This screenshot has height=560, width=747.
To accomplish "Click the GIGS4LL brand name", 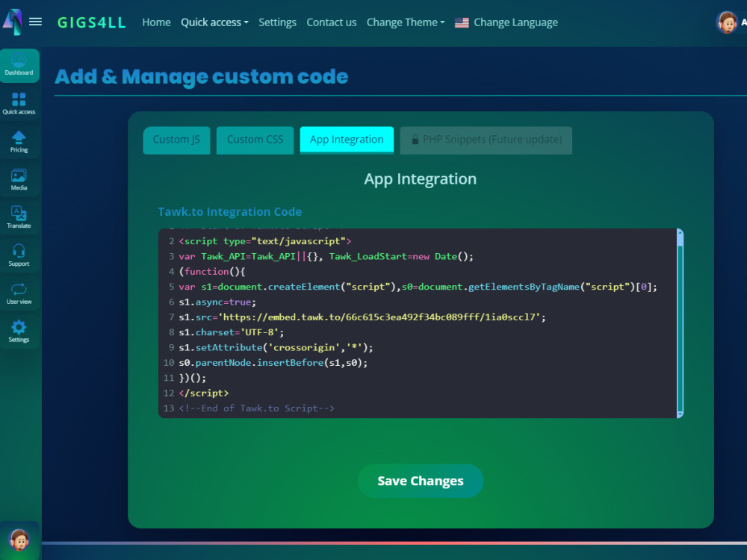I will (91, 22).
